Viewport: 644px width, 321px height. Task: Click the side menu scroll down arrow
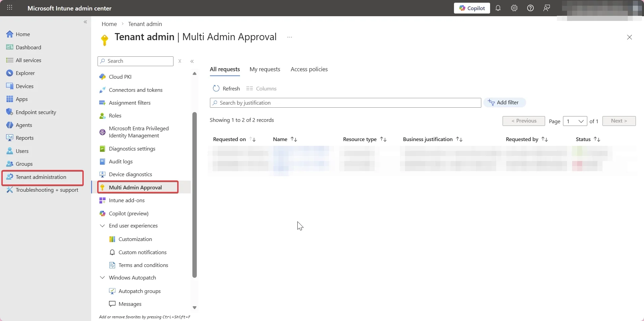tap(194, 307)
